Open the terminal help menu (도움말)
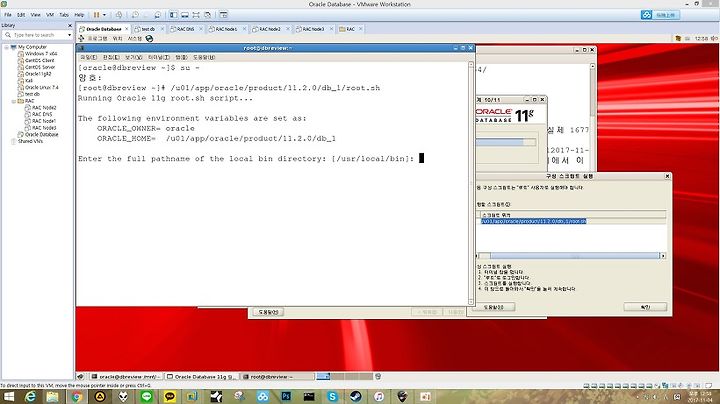The height and width of the screenshot is (404, 720). (204, 57)
